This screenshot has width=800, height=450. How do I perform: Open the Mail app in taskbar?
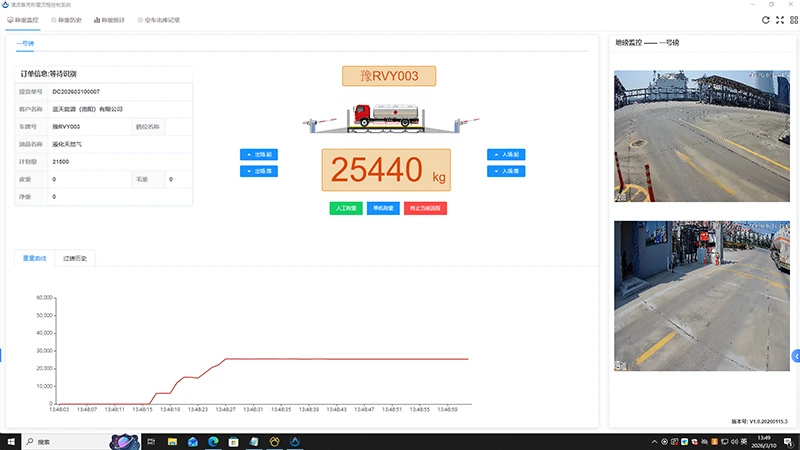[x=192, y=442]
